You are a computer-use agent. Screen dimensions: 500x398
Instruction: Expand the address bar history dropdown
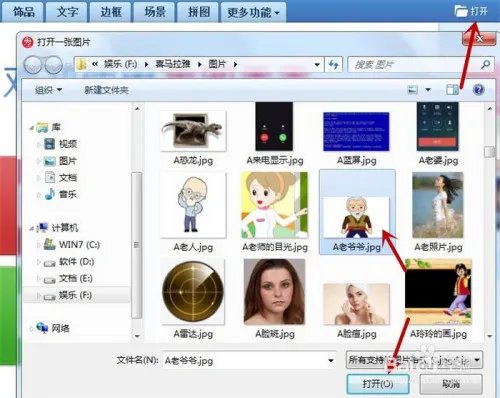pos(317,64)
